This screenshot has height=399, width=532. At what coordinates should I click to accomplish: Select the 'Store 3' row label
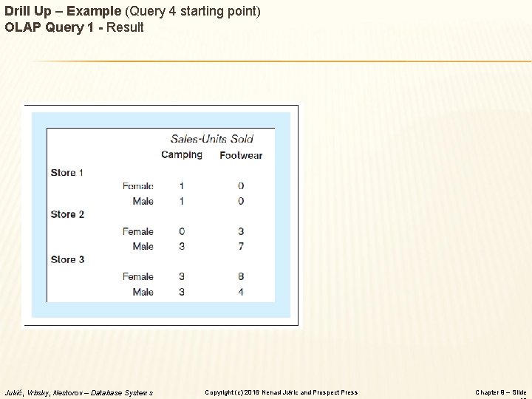coord(67,259)
